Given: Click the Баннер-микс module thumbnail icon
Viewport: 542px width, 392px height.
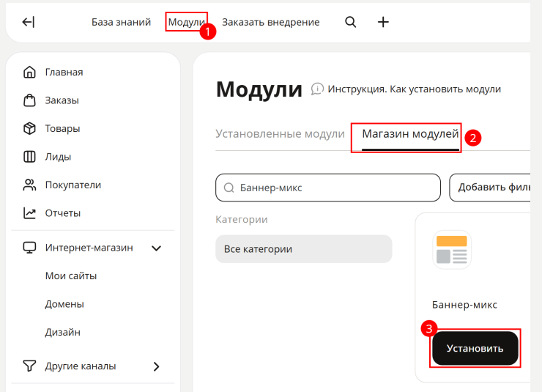Looking at the screenshot, I should pyautogui.click(x=452, y=250).
